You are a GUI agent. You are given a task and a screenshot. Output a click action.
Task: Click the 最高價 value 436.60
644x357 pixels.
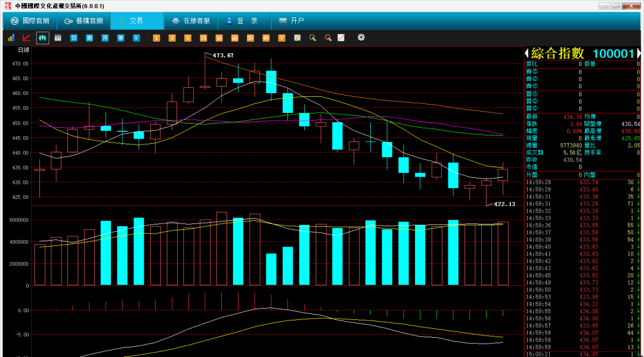631,131
